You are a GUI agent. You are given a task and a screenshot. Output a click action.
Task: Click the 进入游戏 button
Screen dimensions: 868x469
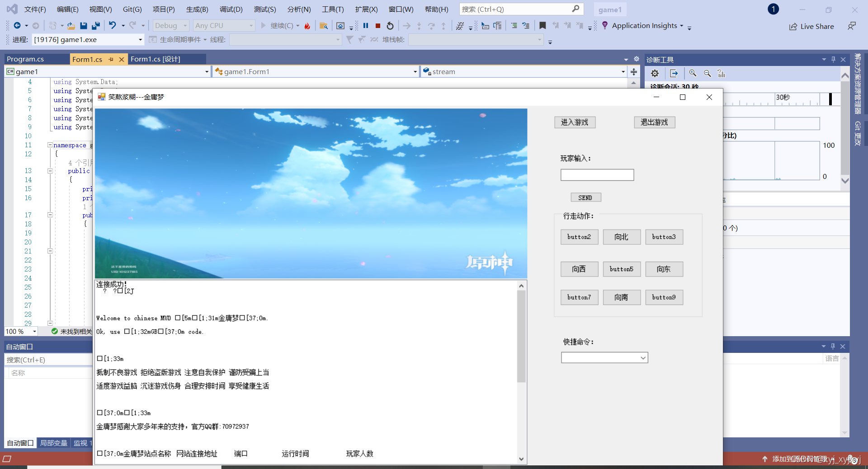coord(575,122)
